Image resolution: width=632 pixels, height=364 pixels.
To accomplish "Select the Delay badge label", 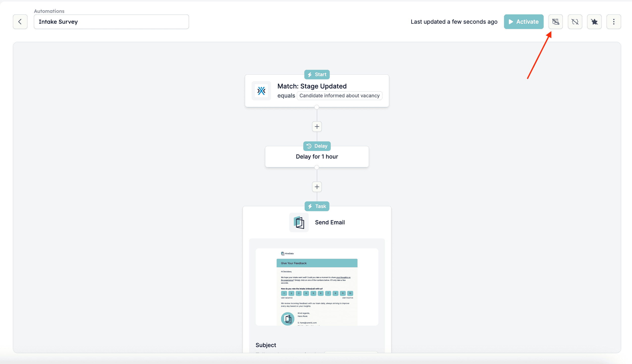I will pyautogui.click(x=317, y=146).
